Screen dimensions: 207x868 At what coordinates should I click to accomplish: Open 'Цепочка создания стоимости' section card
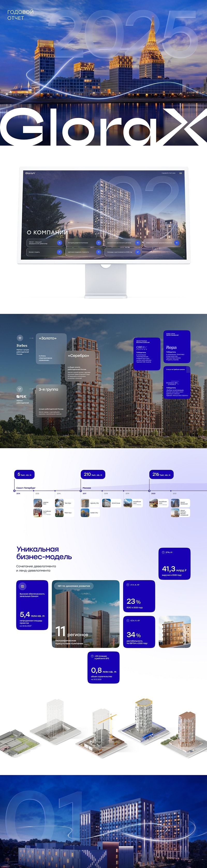tap(84, 252)
